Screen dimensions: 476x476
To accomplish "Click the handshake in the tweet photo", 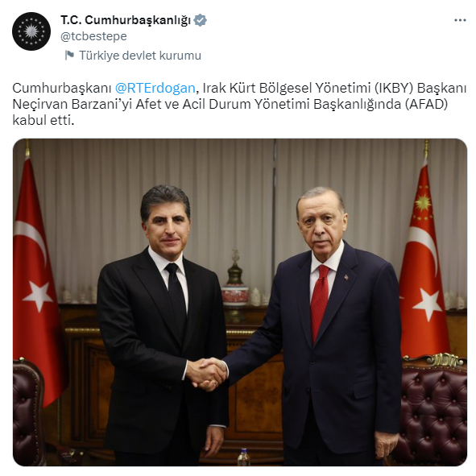I will tap(206, 374).
